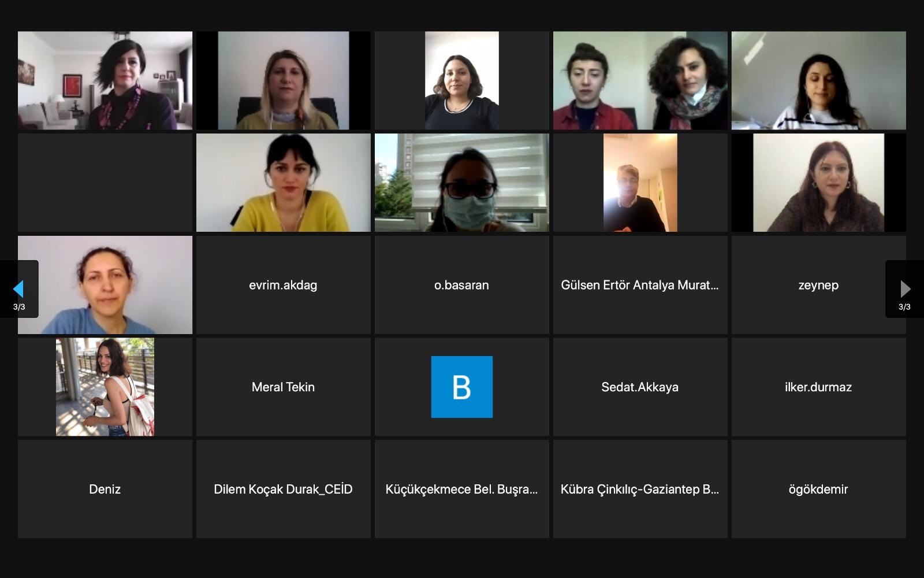This screenshot has width=924, height=578.
Task: Select video of woman in blue top
Action: [105, 285]
